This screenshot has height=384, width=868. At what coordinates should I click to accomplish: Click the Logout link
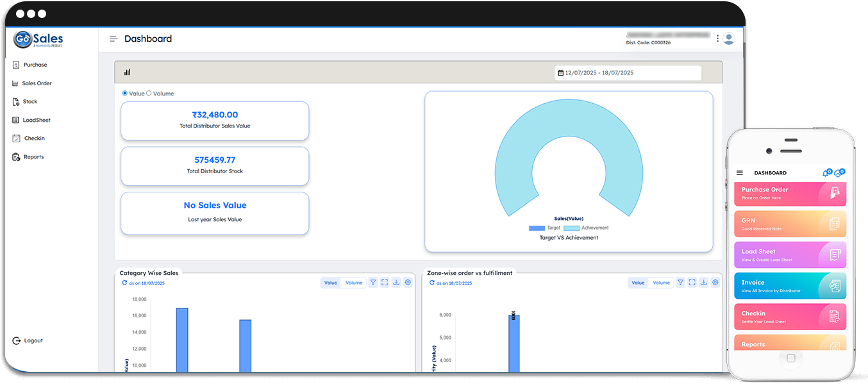pyautogui.click(x=28, y=340)
